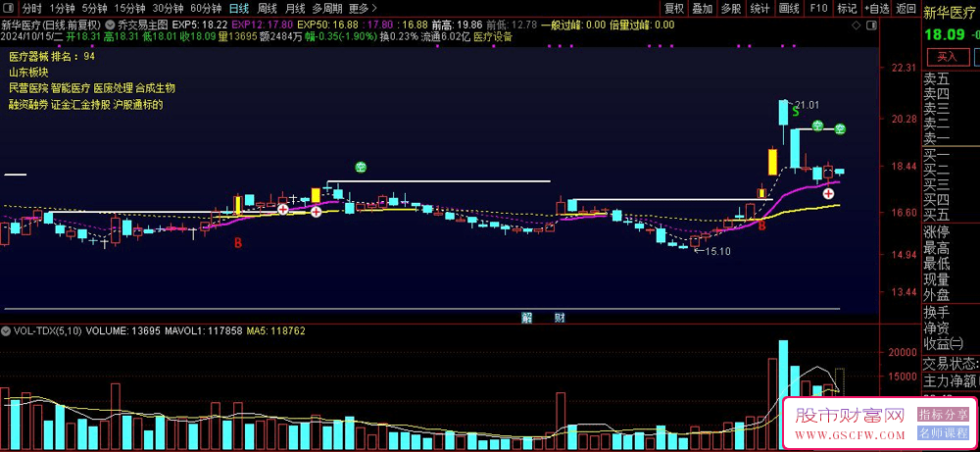Switch to 5分钟 chart period
This screenshot has height=452, width=980.
click(94, 9)
